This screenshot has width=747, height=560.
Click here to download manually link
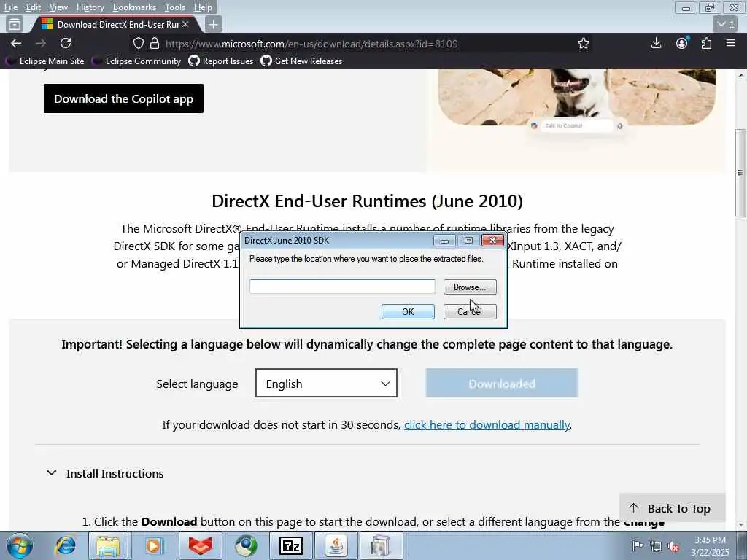click(x=487, y=425)
